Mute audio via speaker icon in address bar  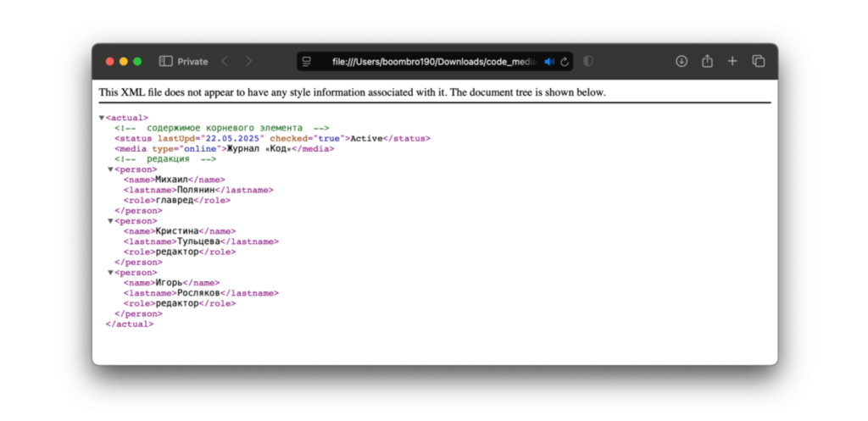click(548, 62)
